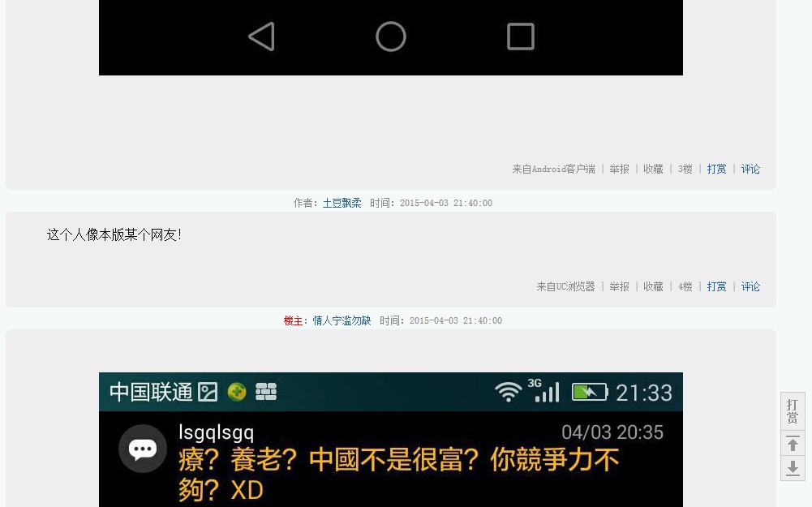
Task: Jump to page top with up arrow icon
Action: 793,444
